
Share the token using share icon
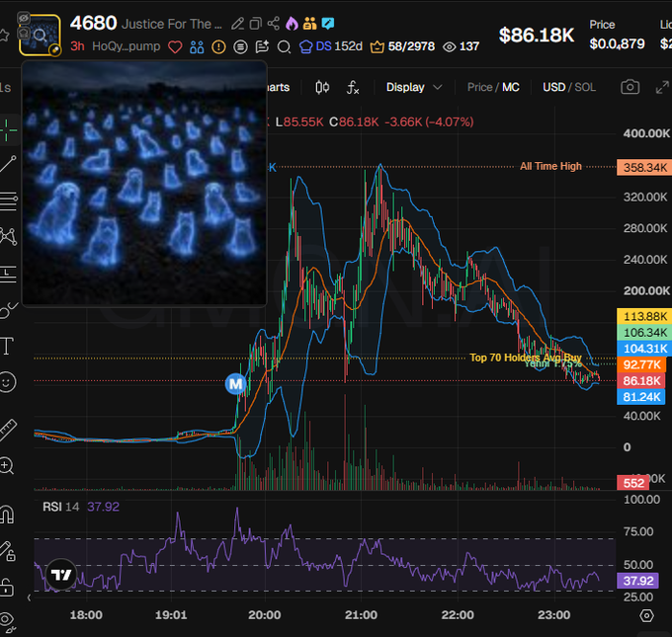(x=274, y=24)
